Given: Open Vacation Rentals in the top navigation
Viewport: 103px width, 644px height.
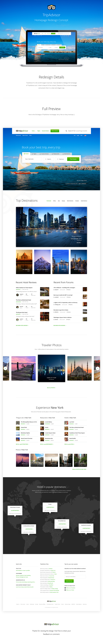Looking at the screenshot, I should click(45, 131).
